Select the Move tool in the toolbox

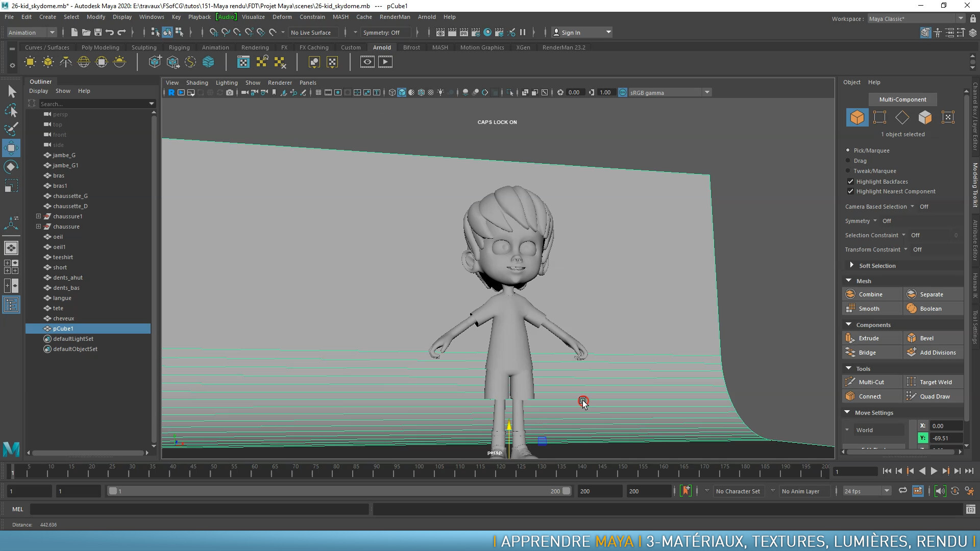tap(11, 148)
